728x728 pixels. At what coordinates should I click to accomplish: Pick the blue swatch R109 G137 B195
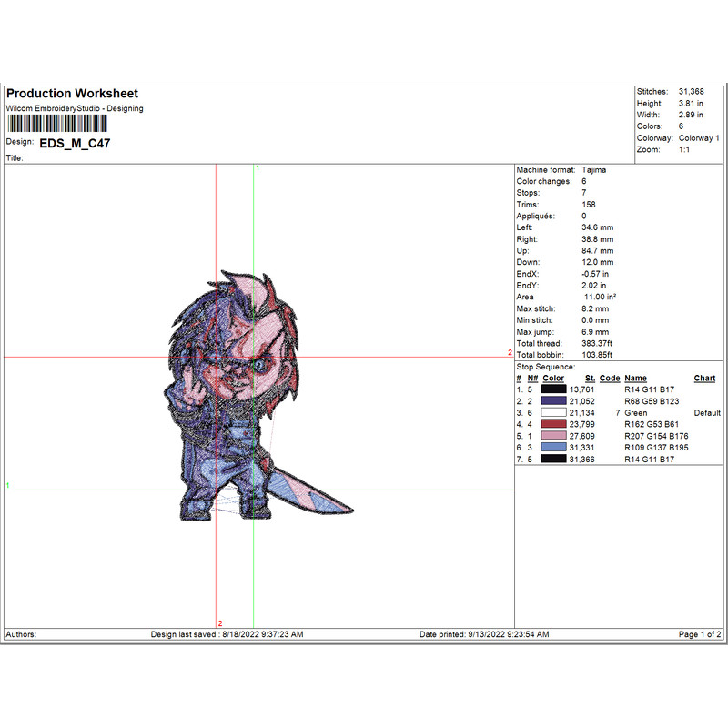pyautogui.click(x=554, y=448)
